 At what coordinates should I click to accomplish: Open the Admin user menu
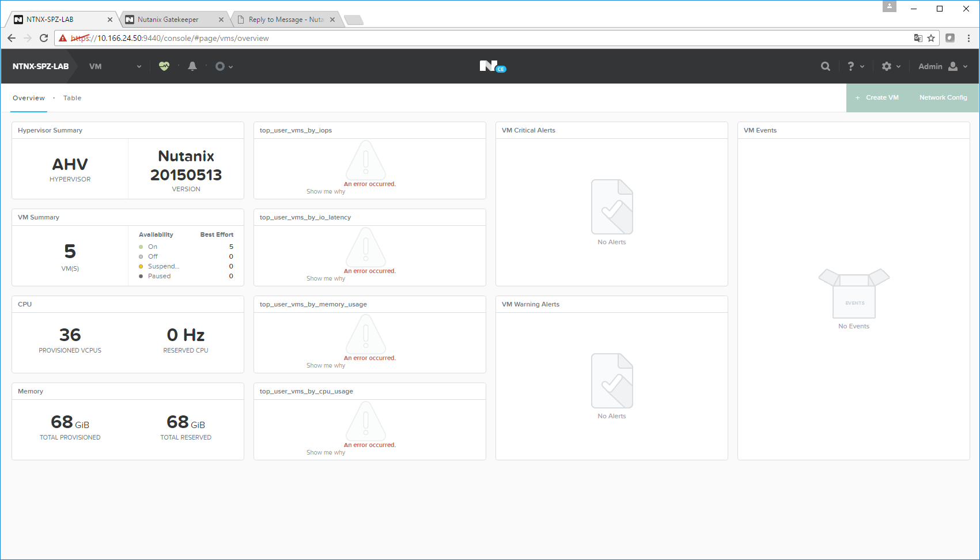point(943,66)
